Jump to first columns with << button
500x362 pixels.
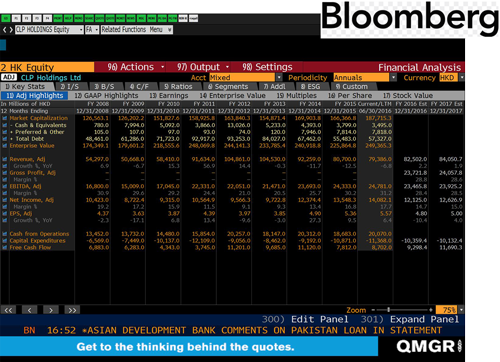click(8, 310)
